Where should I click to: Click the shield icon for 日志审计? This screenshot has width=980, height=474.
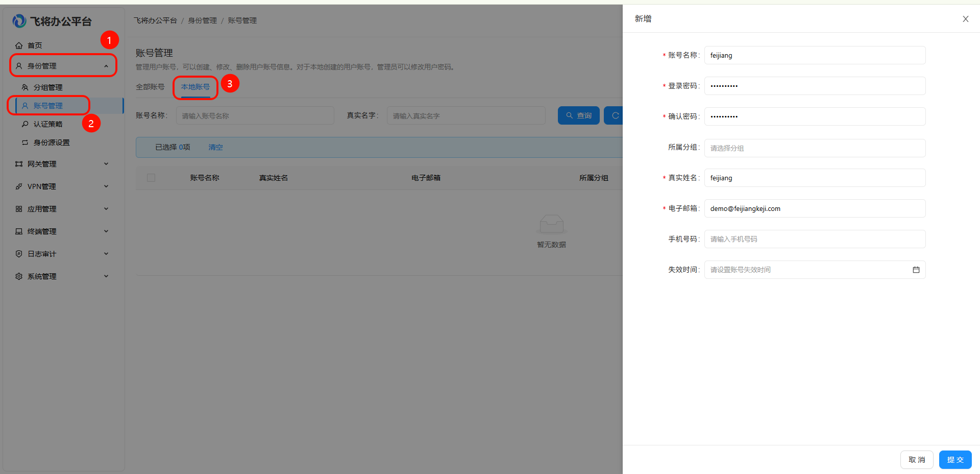pos(19,254)
